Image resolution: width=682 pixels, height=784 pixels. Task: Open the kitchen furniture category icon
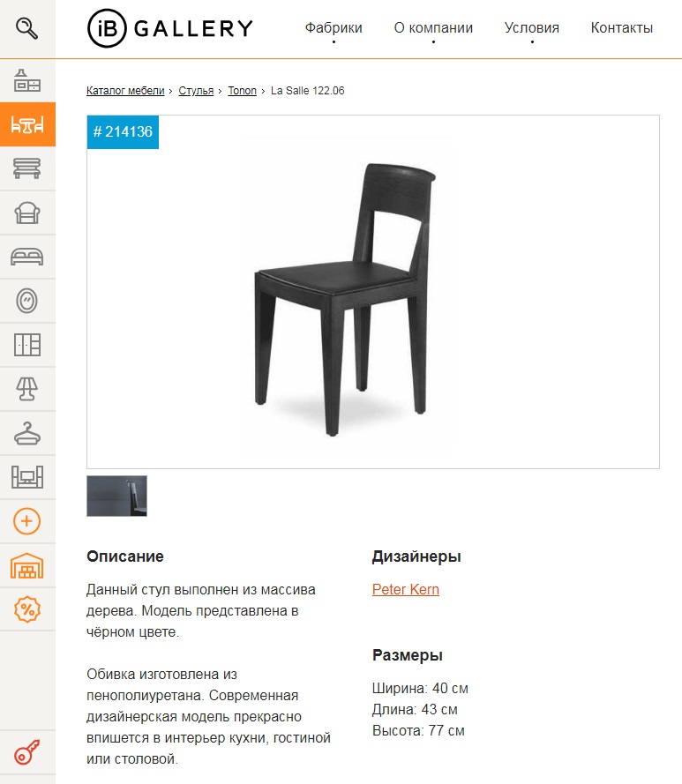pos(27,81)
